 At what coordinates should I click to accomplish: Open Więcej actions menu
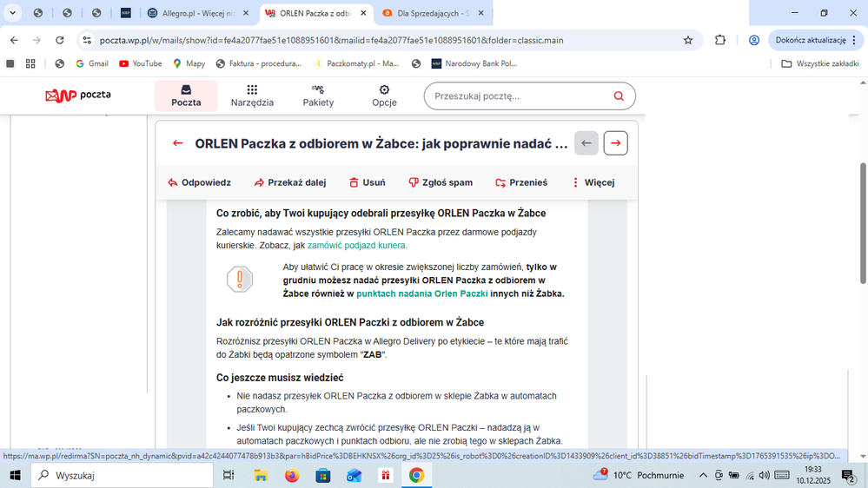click(x=593, y=182)
